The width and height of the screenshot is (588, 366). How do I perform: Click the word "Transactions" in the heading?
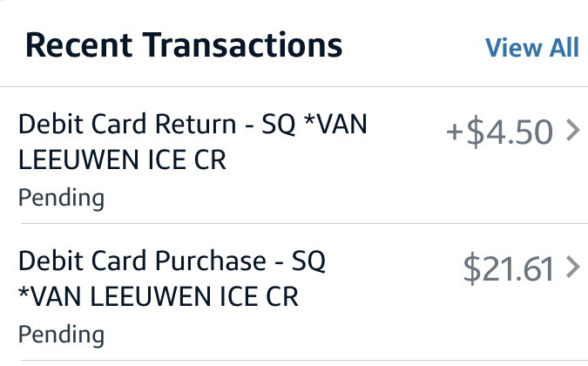tap(243, 44)
